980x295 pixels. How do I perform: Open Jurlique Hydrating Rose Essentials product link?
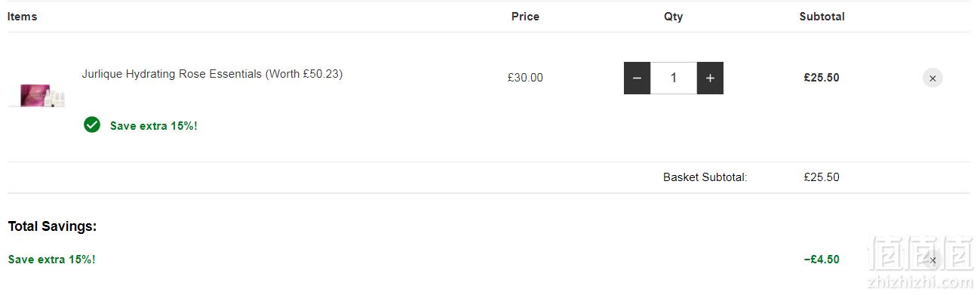point(212,74)
